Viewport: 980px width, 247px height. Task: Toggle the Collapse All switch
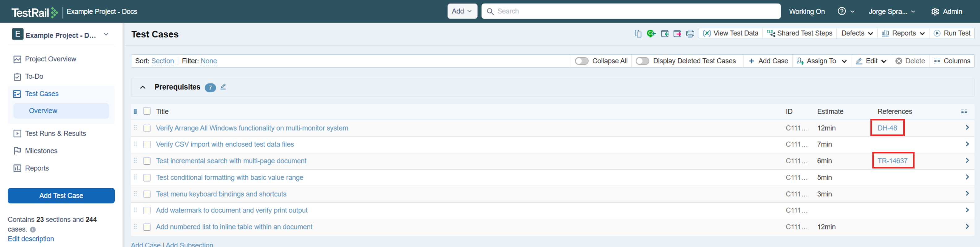pos(581,61)
